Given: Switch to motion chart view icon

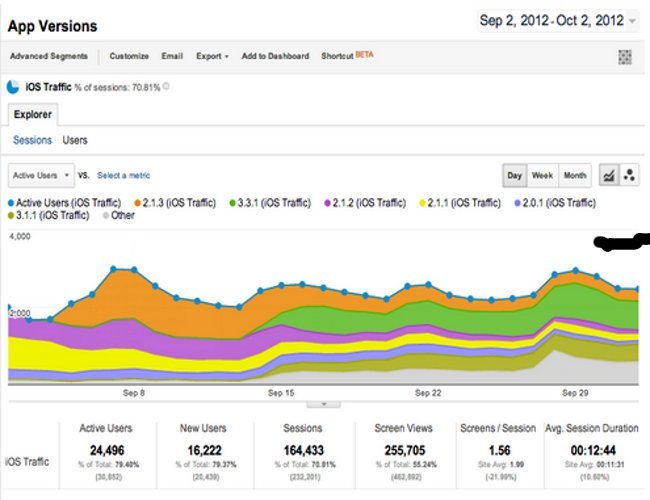Looking at the screenshot, I should click(631, 175).
